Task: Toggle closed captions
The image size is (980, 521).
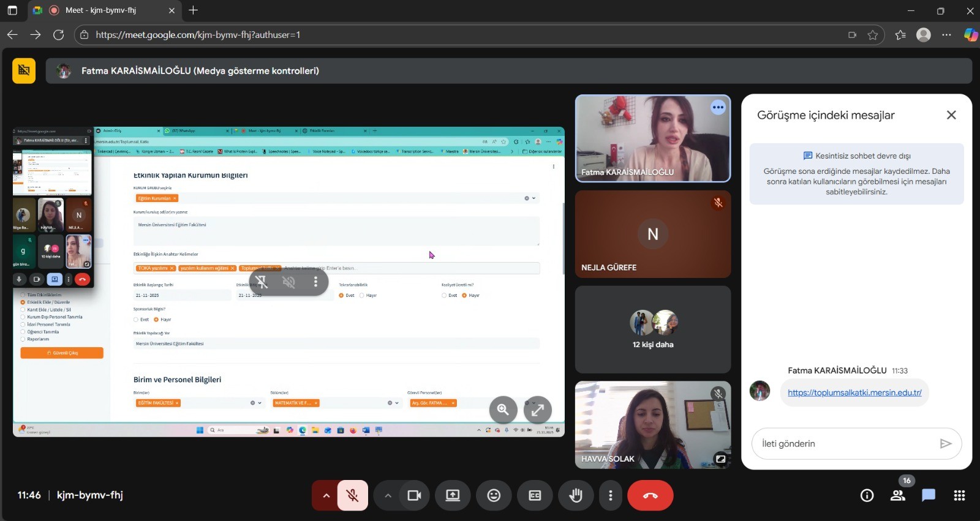Action: (535, 495)
